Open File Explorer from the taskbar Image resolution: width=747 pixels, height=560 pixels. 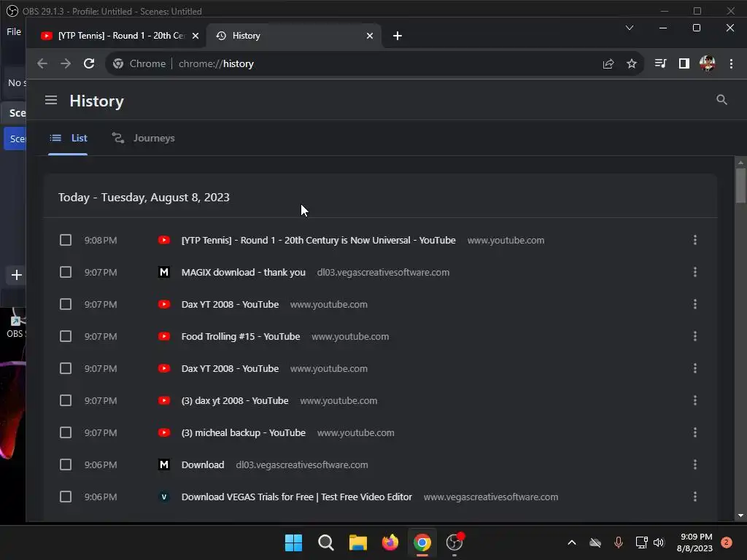(357, 542)
